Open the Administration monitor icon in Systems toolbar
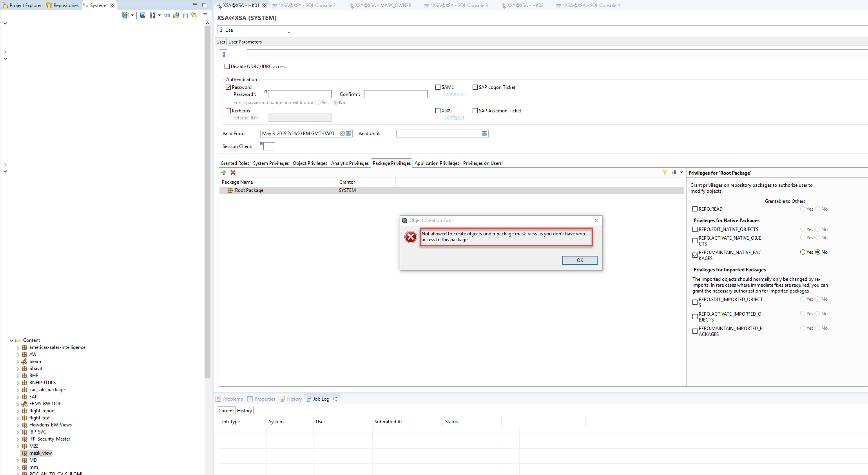 (x=143, y=15)
